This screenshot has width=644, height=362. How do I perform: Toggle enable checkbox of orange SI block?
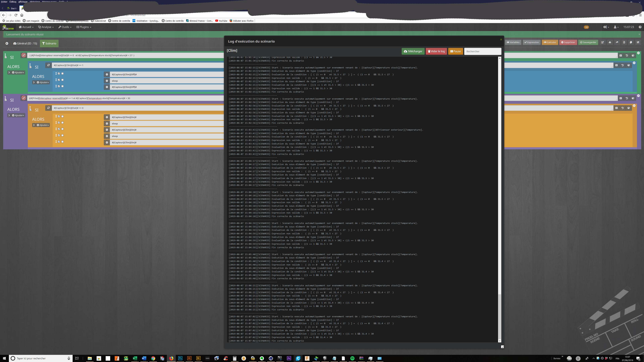click(30, 110)
